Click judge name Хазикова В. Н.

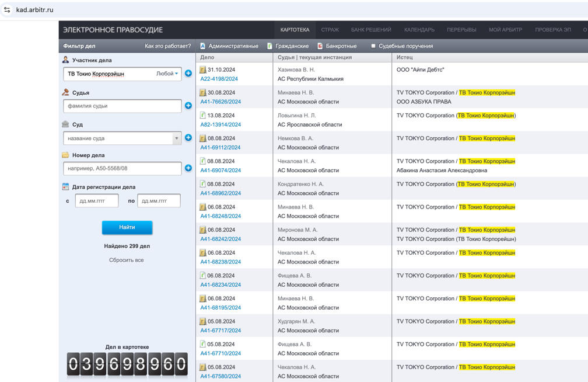[296, 70]
